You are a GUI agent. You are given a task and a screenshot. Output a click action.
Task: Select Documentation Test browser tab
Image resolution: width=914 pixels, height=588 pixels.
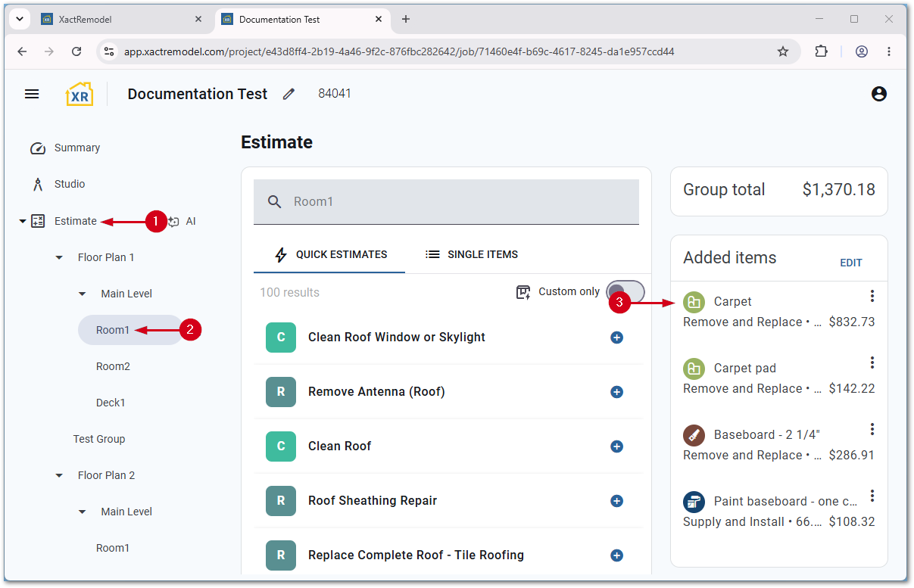(x=303, y=20)
